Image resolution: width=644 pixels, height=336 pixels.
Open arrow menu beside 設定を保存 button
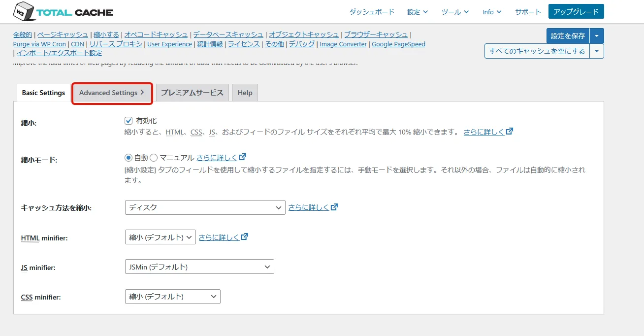tap(597, 36)
